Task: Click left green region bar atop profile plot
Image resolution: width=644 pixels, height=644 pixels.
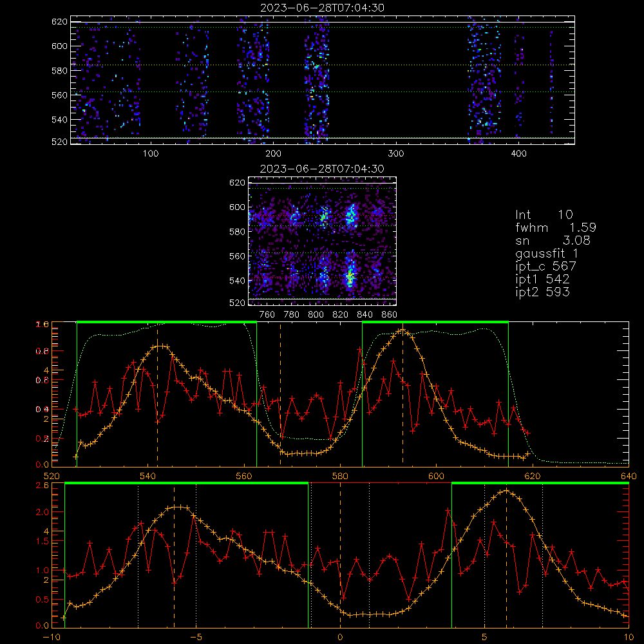Action: pos(167,322)
